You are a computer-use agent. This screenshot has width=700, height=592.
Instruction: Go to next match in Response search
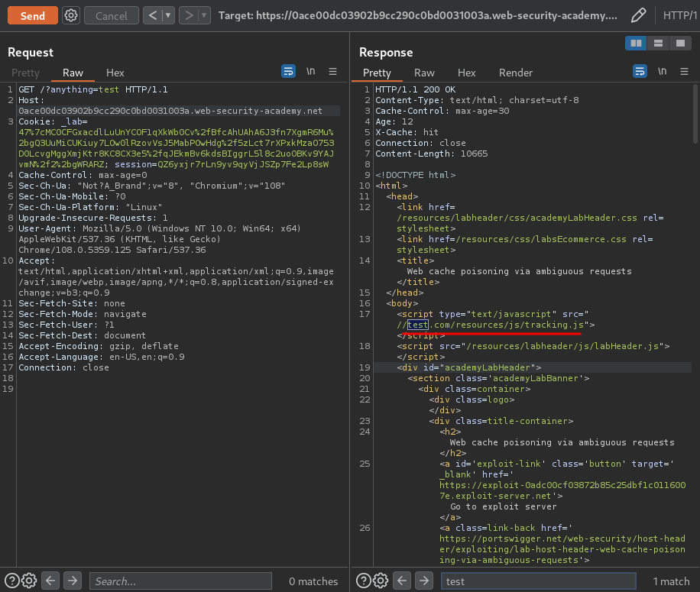[423, 581]
